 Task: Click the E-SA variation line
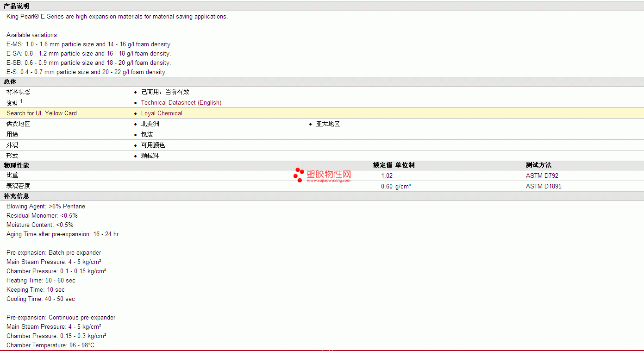[x=88, y=53]
